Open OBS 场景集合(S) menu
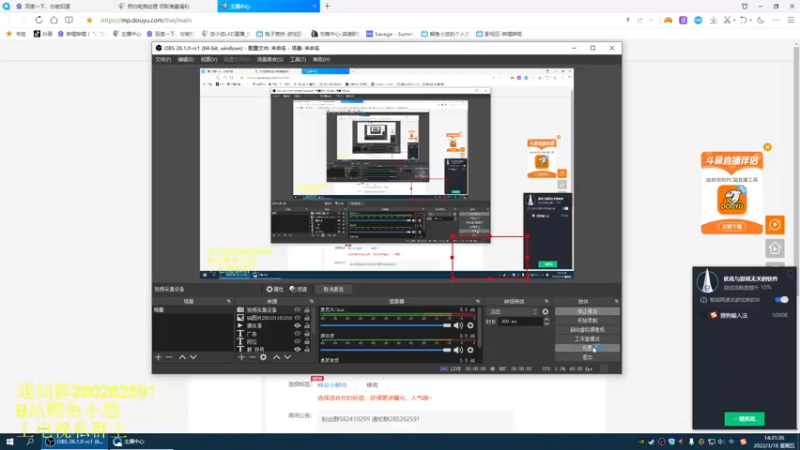 (270, 60)
